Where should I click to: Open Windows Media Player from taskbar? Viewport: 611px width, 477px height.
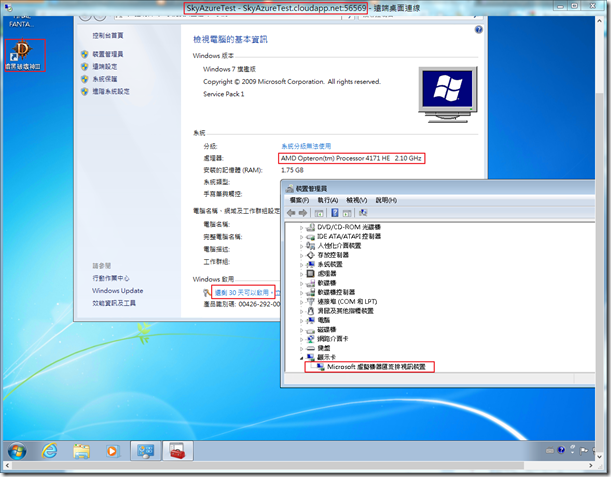tap(112, 451)
